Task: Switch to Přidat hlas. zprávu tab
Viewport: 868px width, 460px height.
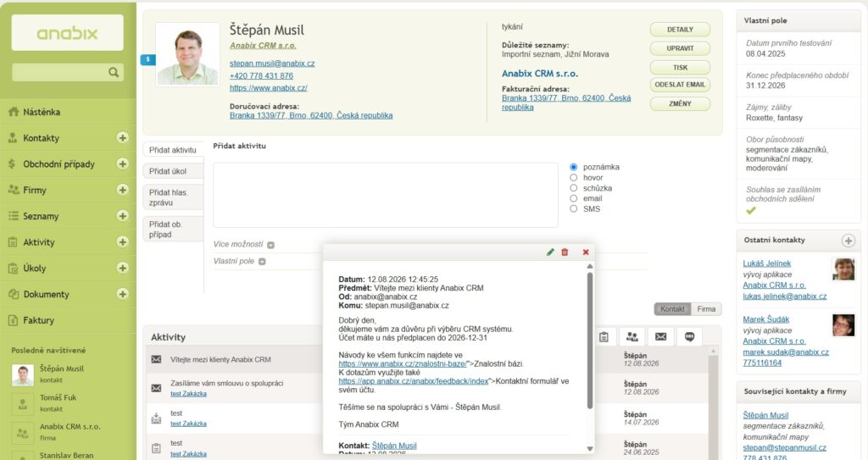Action: 173,197
